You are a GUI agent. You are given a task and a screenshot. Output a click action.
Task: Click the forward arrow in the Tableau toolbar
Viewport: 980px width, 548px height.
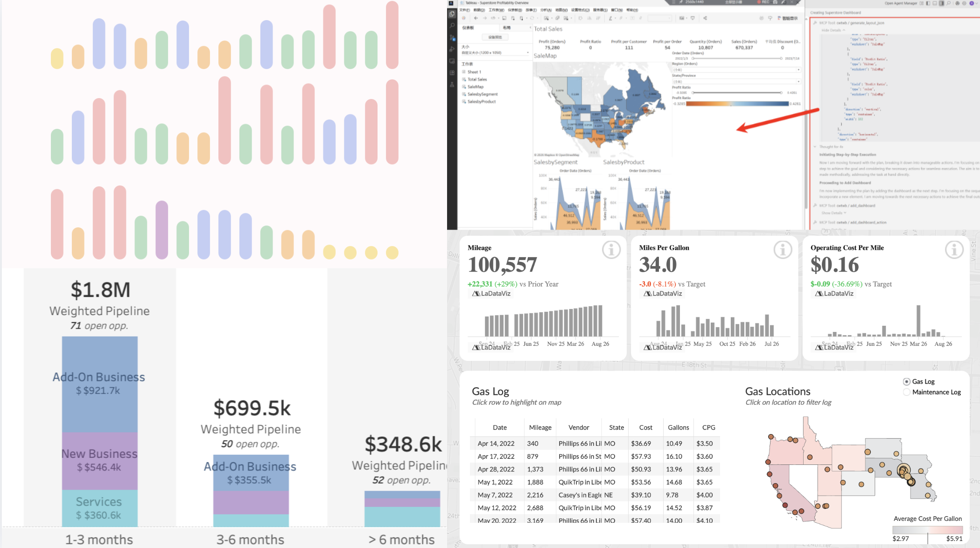coord(484,18)
